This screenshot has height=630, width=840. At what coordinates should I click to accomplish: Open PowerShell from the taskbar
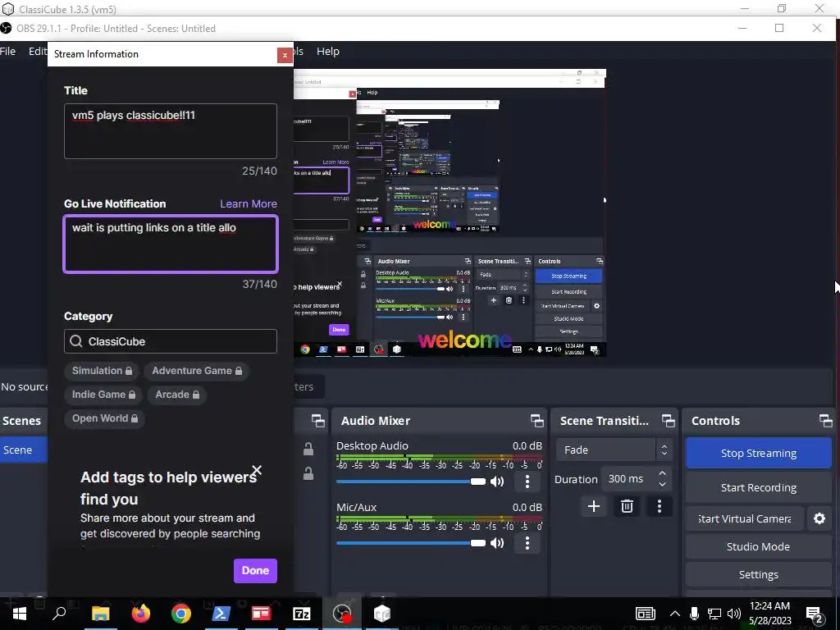[221, 614]
